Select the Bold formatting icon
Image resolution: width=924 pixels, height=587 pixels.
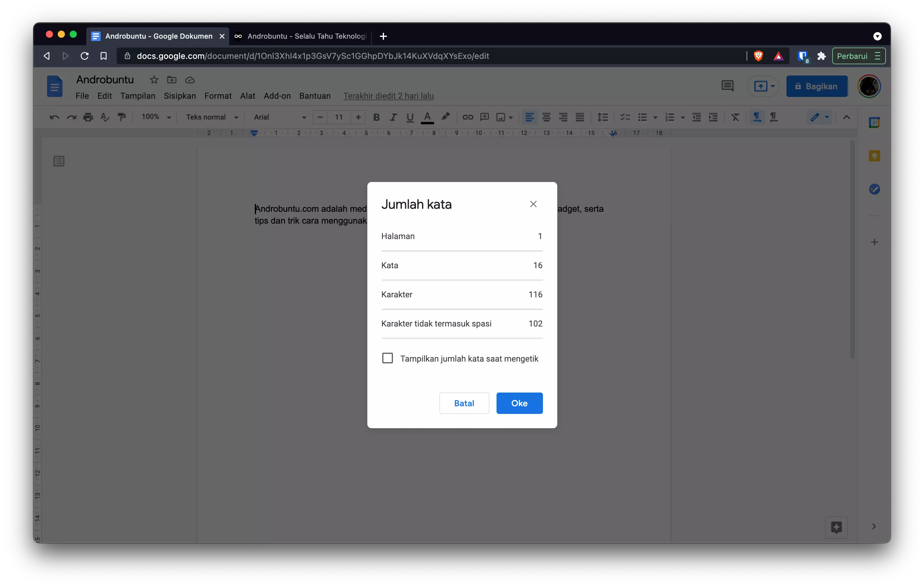377,117
